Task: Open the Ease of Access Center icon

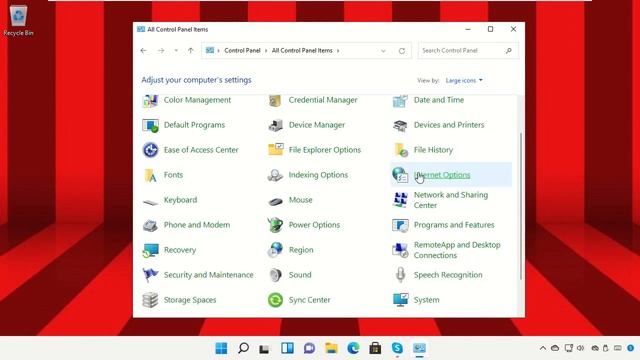Action: pos(150,150)
